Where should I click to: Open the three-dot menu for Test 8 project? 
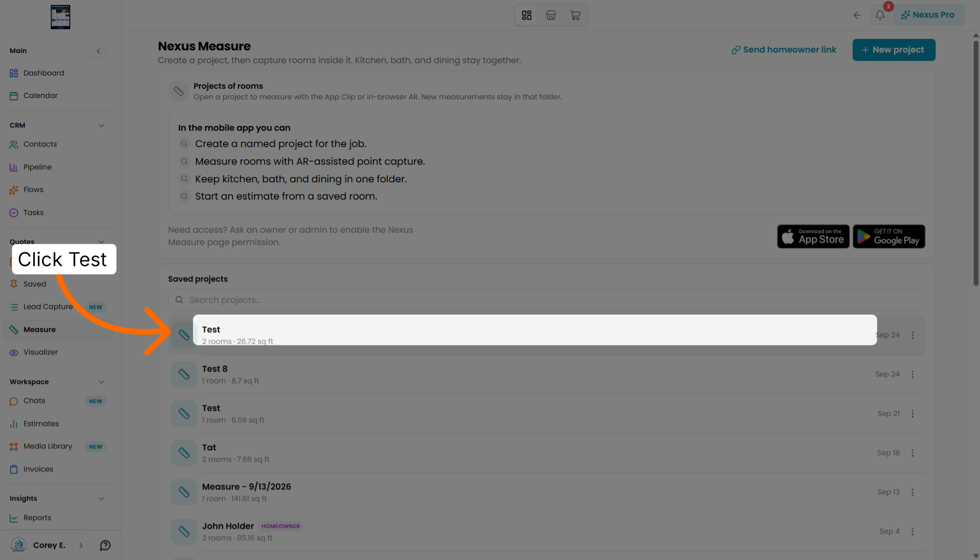912,374
